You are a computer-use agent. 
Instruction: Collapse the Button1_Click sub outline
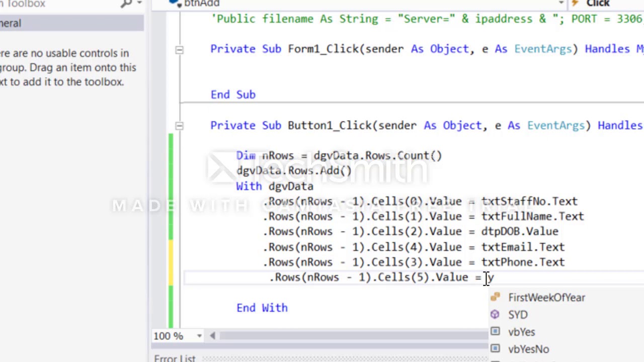[x=179, y=126]
